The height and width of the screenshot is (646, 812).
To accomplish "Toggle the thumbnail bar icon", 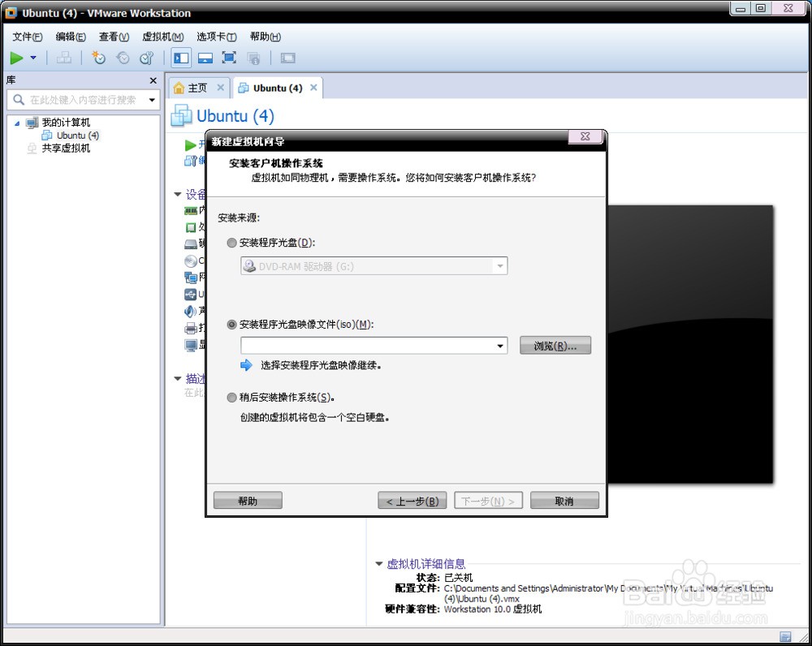I will coord(205,58).
